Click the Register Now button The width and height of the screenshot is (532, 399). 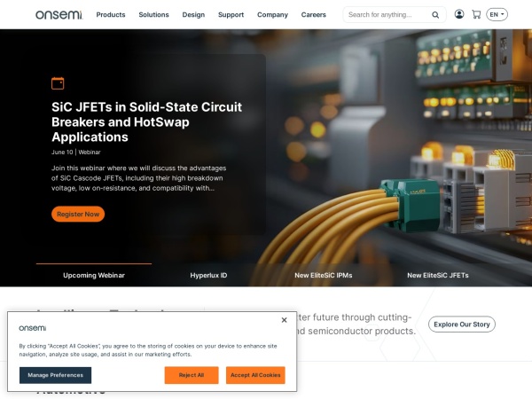tap(78, 214)
